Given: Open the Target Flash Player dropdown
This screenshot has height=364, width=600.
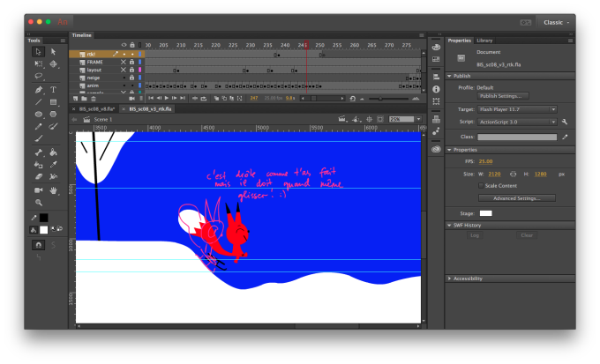Looking at the screenshot, I should click(x=516, y=109).
